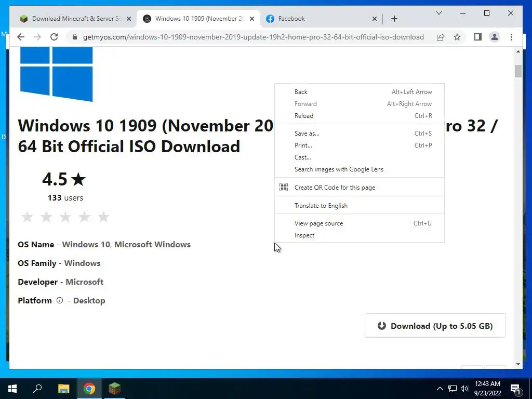Click the 4.5 star rating text
Image resolution: width=532 pixels, height=399 pixels.
click(64, 179)
